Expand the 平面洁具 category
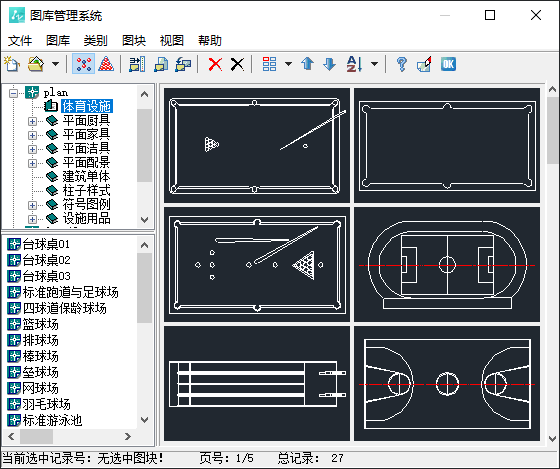The width and height of the screenshot is (560, 469). point(32,149)
